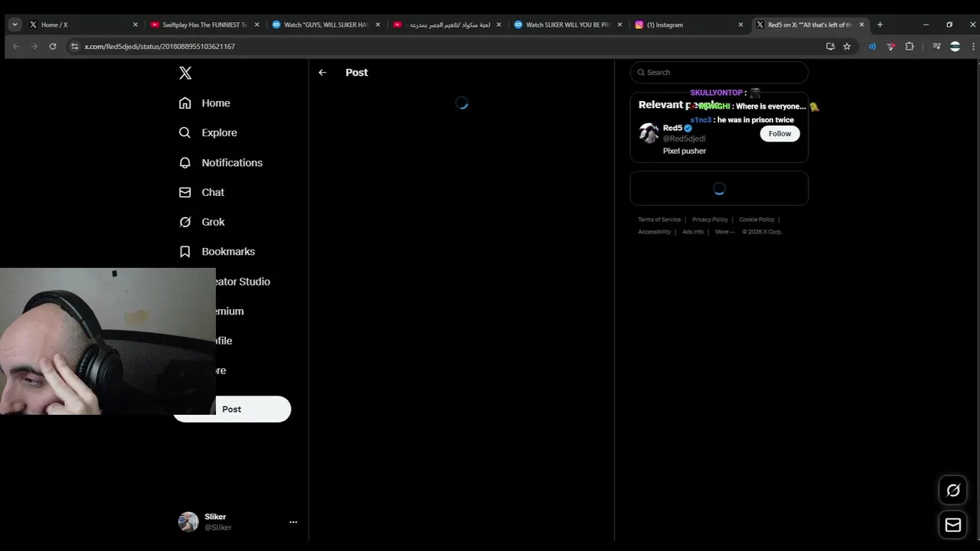980x551 pixels.
Task: Reload the page in browser
Action: [x=52, y=46]
